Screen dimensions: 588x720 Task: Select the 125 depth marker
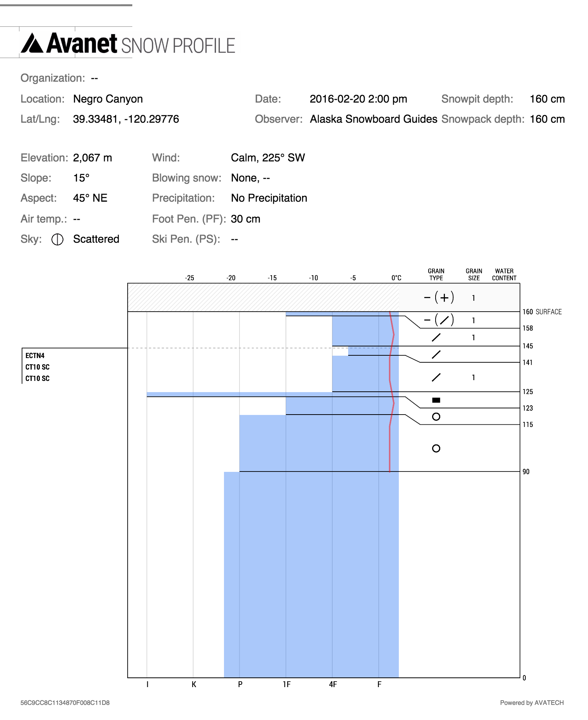527,392
